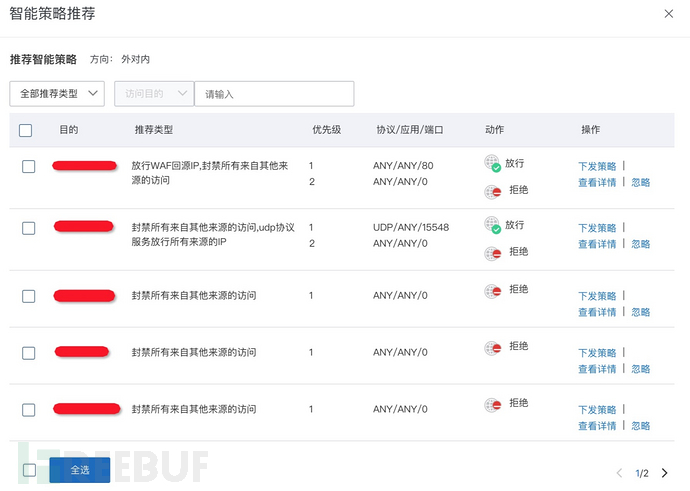Click the 1/2 page indicator

tap(642, 473)
